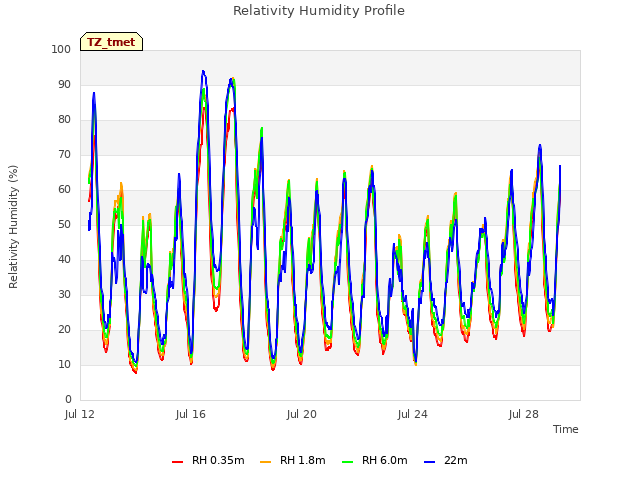
Task: Click the 30 y-axis tick label
Action: (x=64, y=294)
